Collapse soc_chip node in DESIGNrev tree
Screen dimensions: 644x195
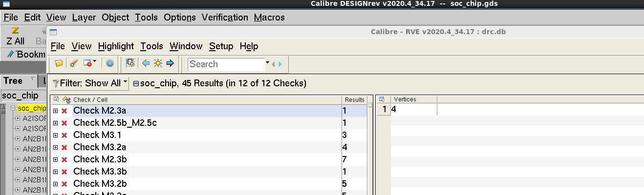pos(13,108)
